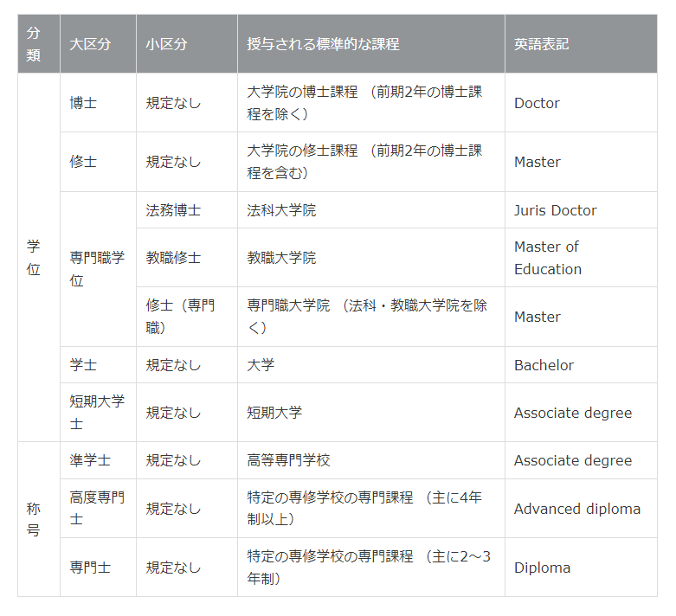Viewport: 676px width, 616px height.
Task: Click the 準学士 cell
Action: pos(90,460)
